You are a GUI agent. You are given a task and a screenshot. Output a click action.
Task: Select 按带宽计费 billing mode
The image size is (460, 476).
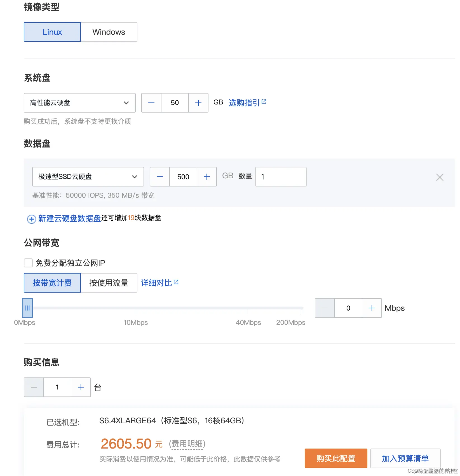[52, 283]
